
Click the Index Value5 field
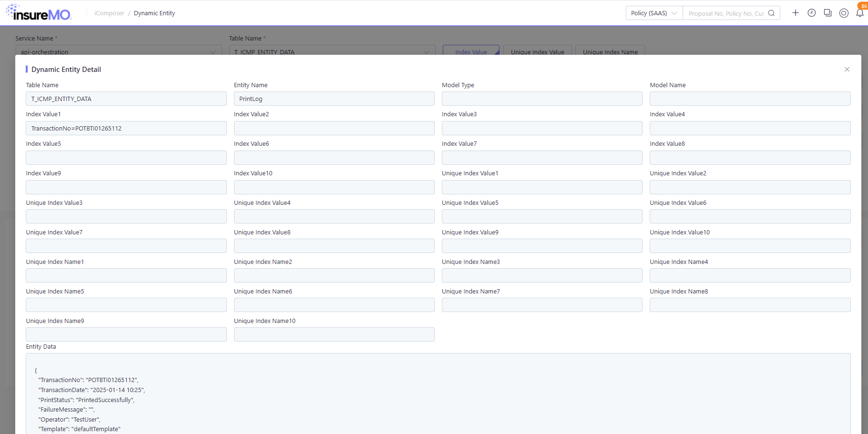coord(126,158)
